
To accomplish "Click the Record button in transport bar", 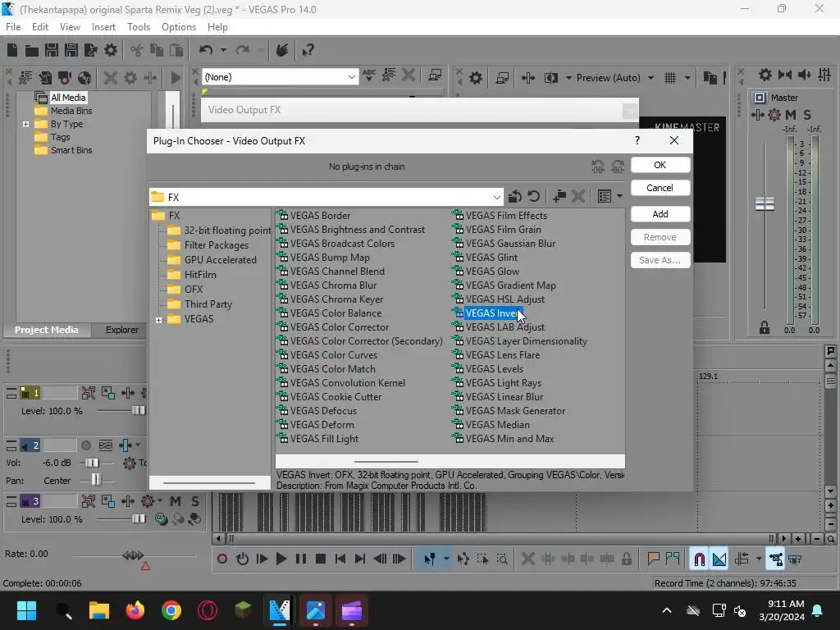I will [x=222, y=559].
